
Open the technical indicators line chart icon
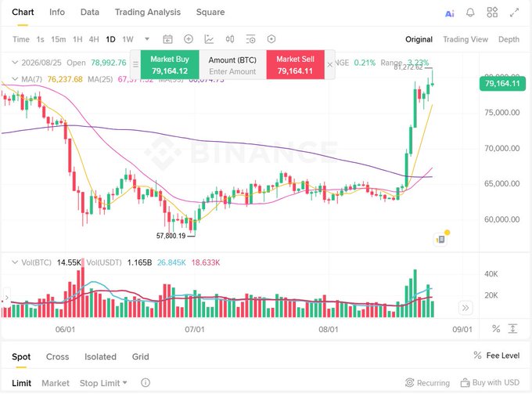209,39
